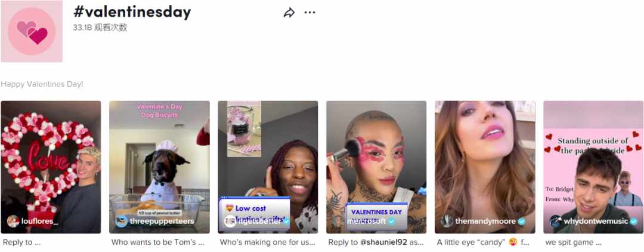Click verified badge next to whydontwemusic

pos(633,222)
